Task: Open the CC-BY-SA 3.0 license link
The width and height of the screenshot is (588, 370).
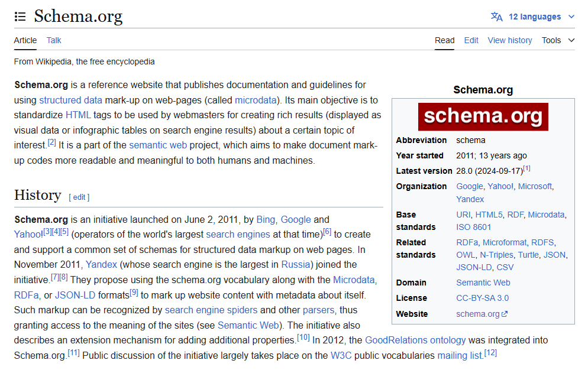Action: click(x=482, y=298)
